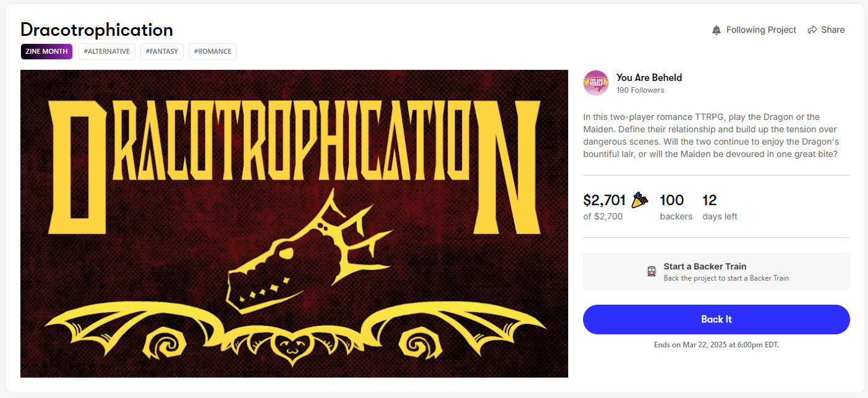Click the train icon in the Backer Train box
This screenshot has height=398, width=868.
click(652, 271)
